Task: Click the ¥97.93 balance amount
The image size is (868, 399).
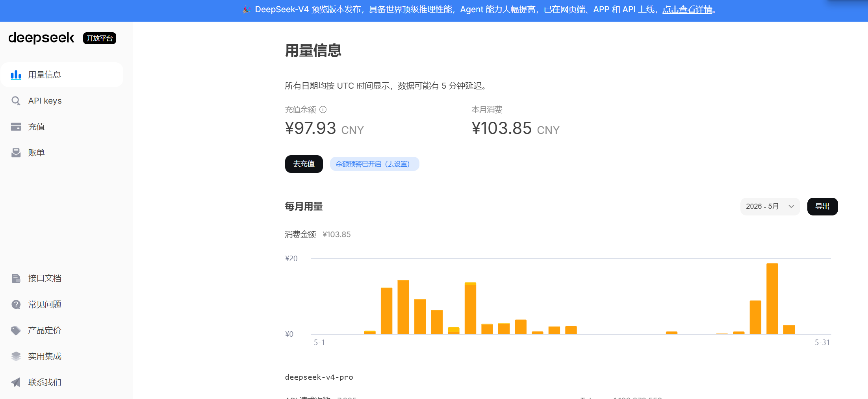Action: 310,128
